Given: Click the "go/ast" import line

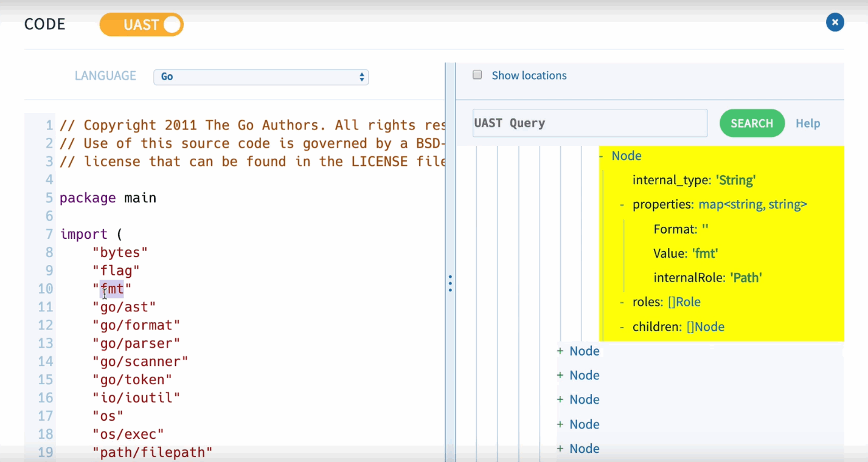Looking at the screenshot, I should click(124, 306).
